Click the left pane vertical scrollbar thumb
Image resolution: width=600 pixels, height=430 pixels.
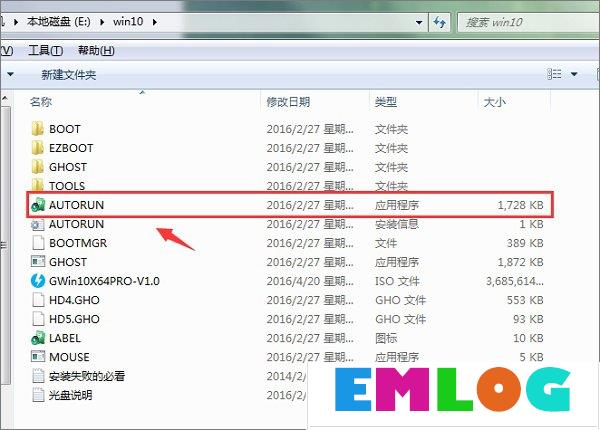pyautogui.click(x=5, y=245)
